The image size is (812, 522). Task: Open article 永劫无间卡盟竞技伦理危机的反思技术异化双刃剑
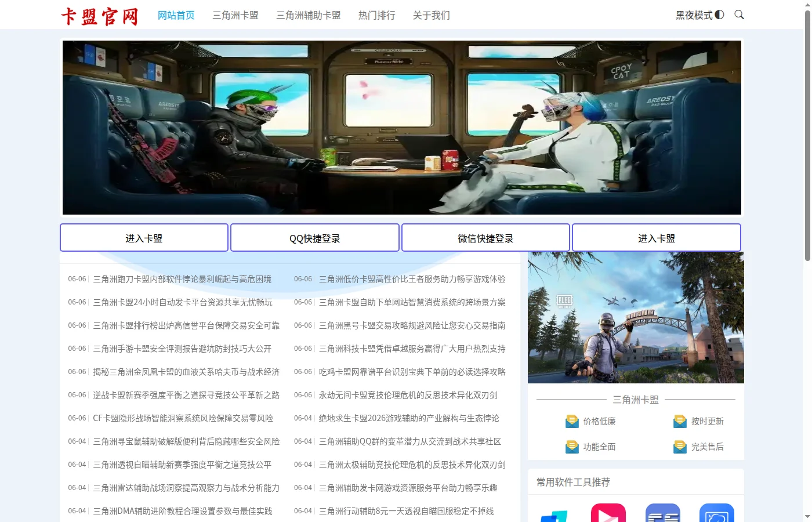click(x=408, y=395)
